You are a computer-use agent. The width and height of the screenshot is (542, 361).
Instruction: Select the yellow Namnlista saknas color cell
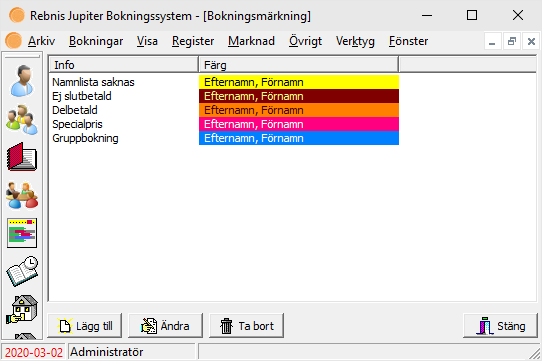299,82
